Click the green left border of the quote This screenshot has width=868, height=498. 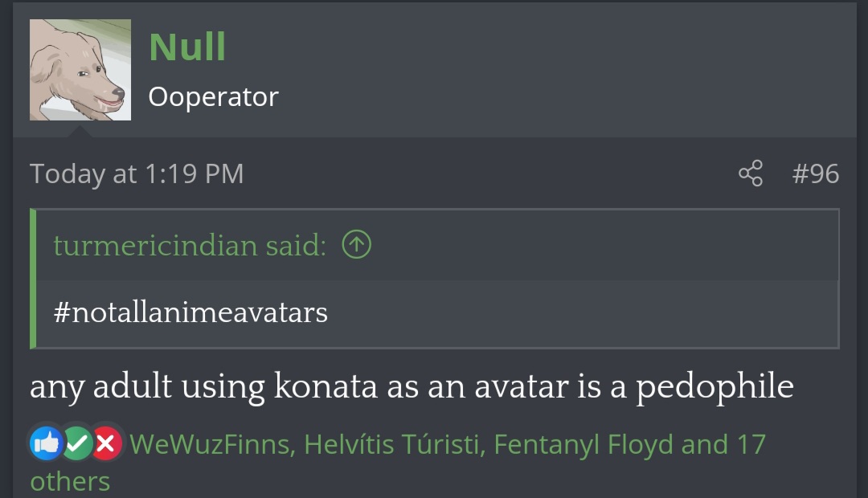click(x=33, y=279)
